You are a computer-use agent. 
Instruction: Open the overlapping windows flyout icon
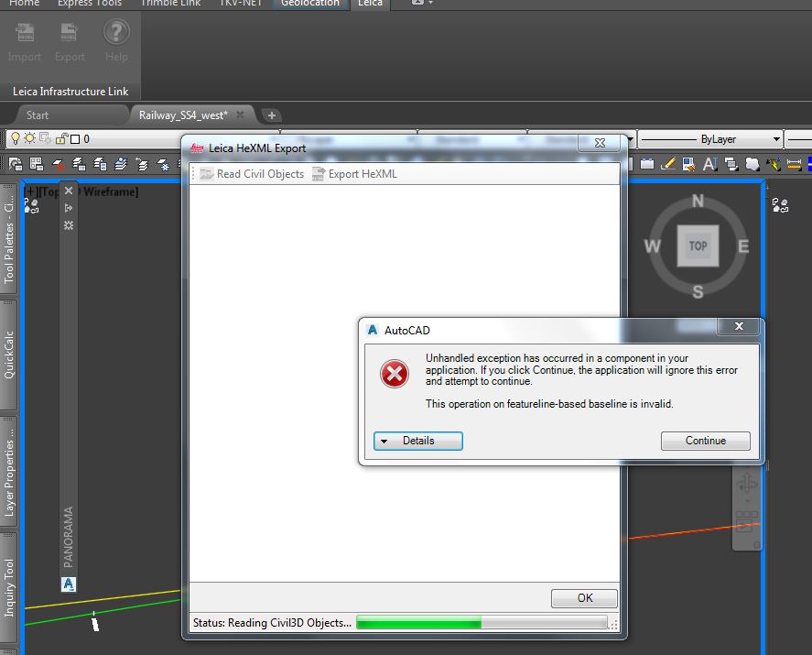point(731,164)
